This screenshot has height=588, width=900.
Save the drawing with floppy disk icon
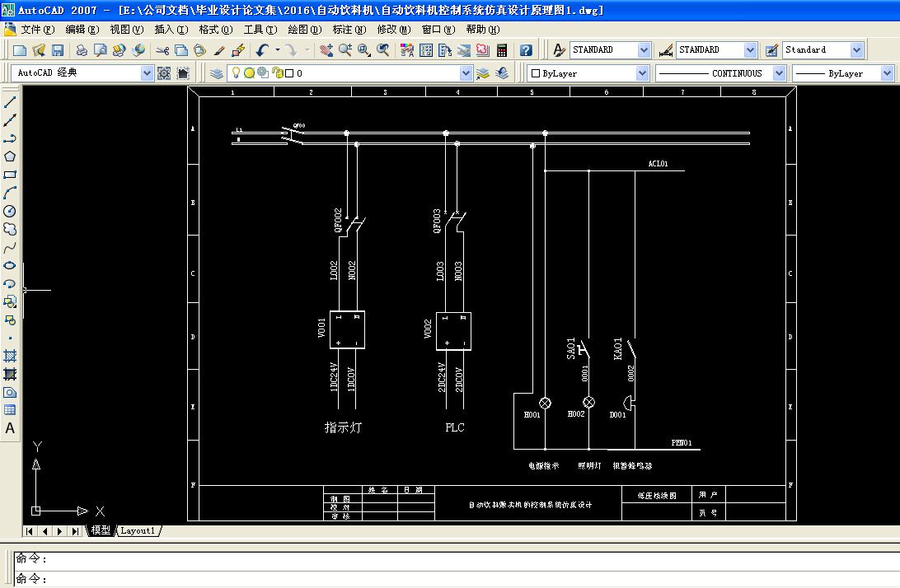coord(58,50)
